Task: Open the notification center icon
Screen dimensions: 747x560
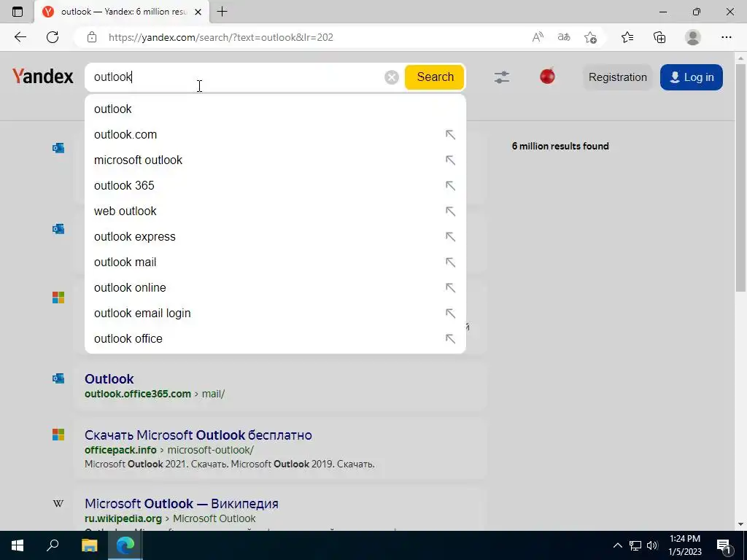Action: [724, 546]
